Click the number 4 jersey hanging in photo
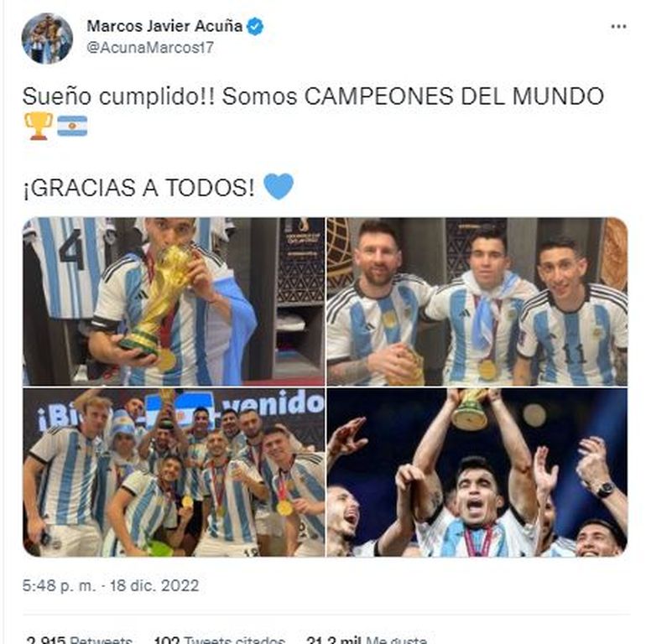Viewport: 646px width, 644px height. click(68, 267)
